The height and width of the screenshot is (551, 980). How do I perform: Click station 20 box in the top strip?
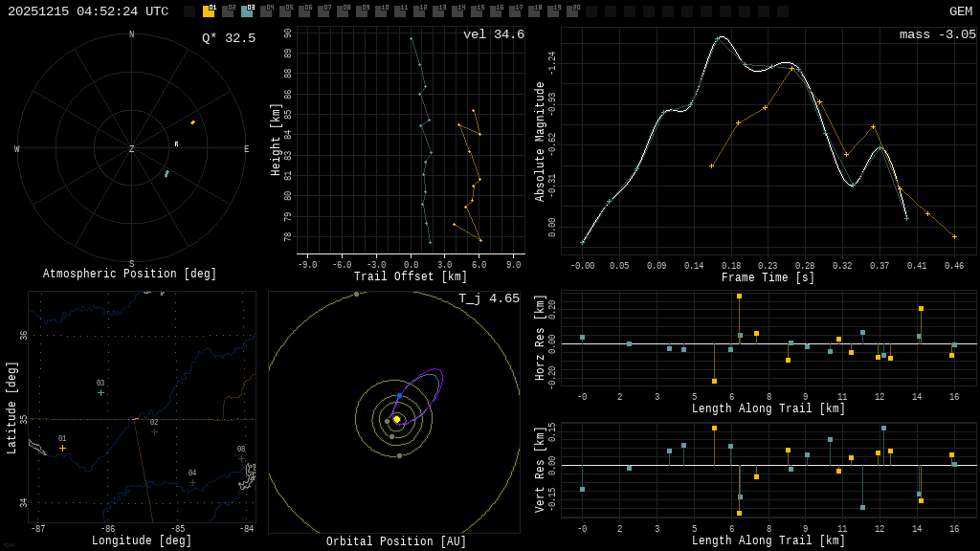tap(572, 11)
